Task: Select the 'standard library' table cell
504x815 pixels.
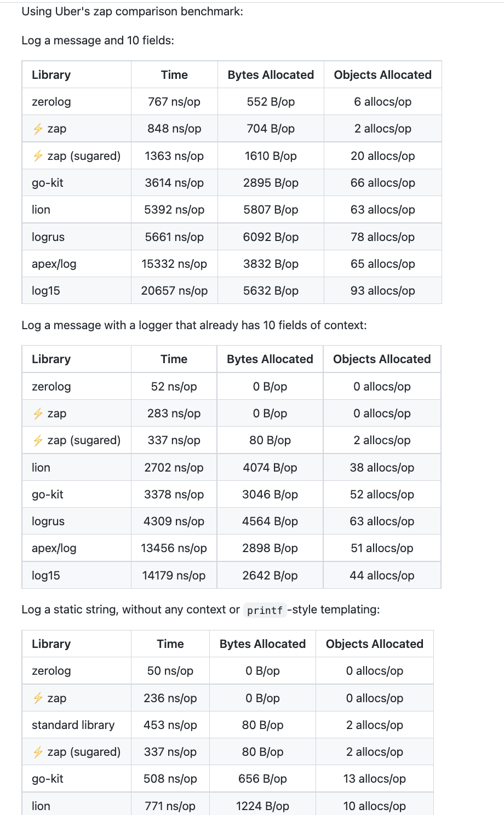Action: tap(73, 725)
